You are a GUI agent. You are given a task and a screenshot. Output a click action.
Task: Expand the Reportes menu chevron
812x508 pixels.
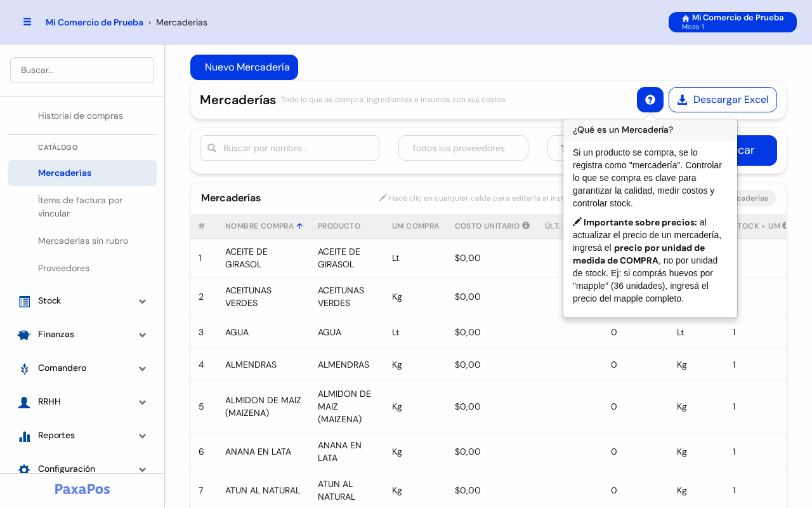click(x=143, y=436)
